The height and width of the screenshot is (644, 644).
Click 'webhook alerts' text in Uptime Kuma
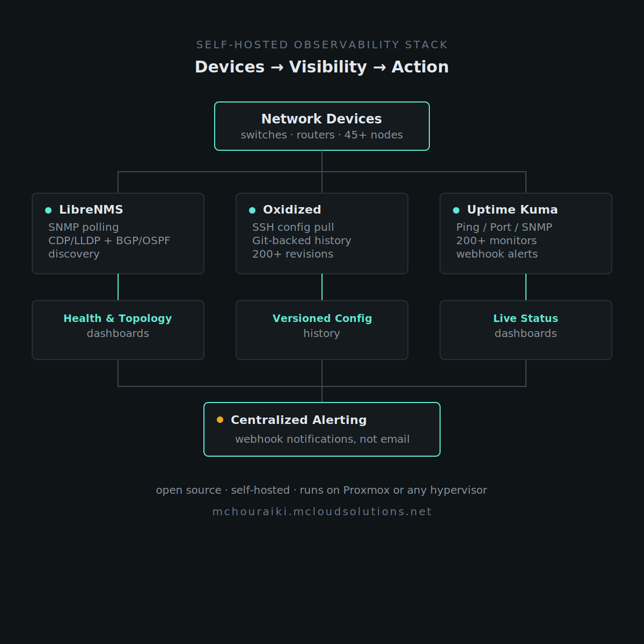point(497,254)
